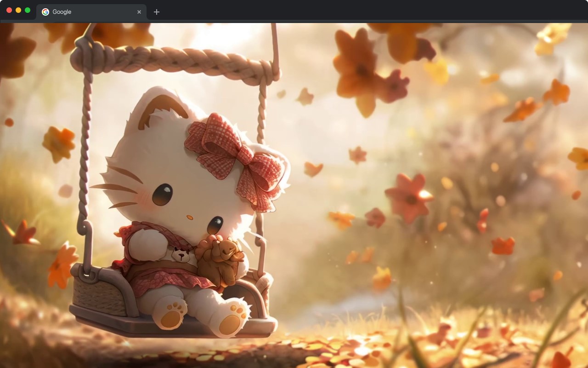Click the yellow minimize window button
The width and height of the screenshot is (588, 368).
pyautogui.click(x=18, y=10)
